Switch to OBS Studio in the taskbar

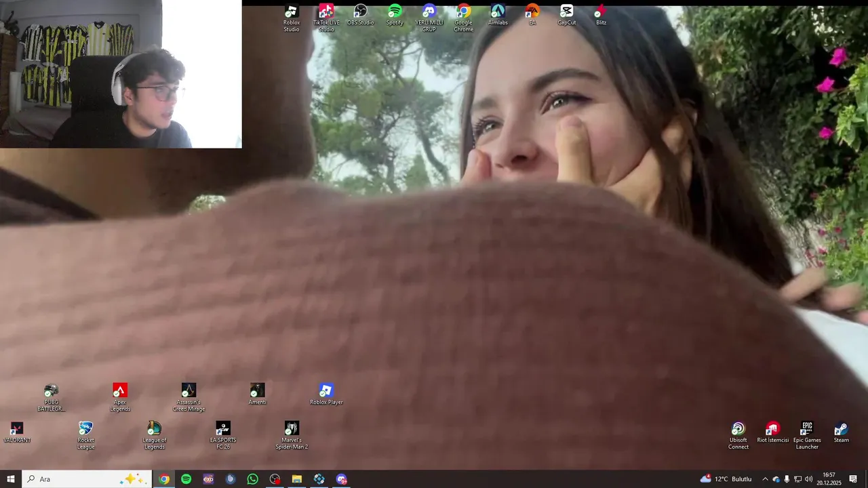(275, 479)
